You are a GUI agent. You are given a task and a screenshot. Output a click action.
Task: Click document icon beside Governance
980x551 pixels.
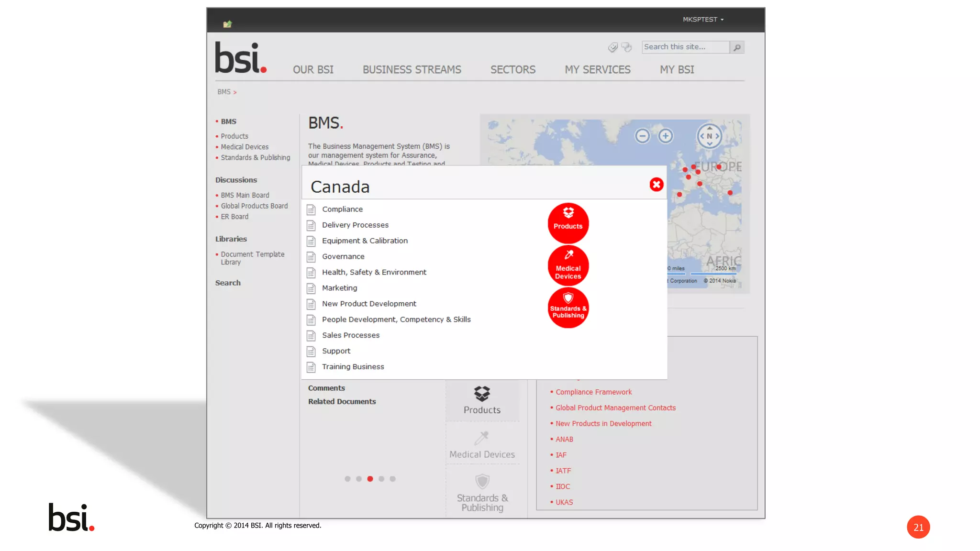(311, 257)
